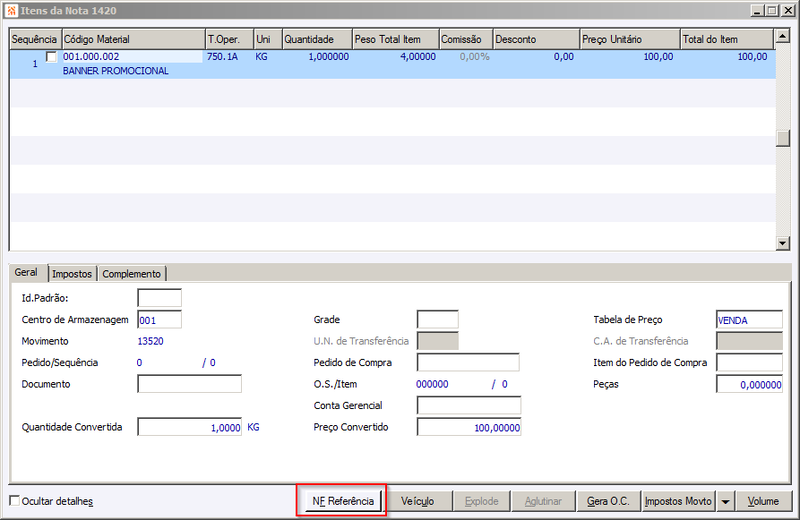Viewport: 800px width, 520px height.
Task: Click the commission cell 0,00%
Action: tap(474, 57)
